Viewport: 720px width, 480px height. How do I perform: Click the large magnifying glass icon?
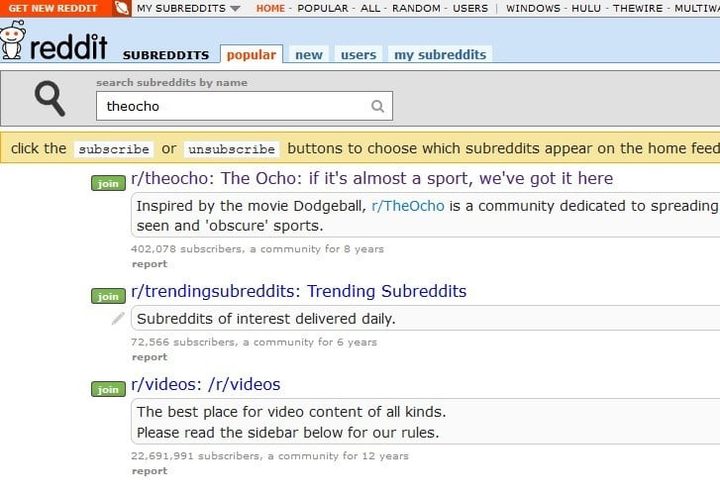[50, 98]
